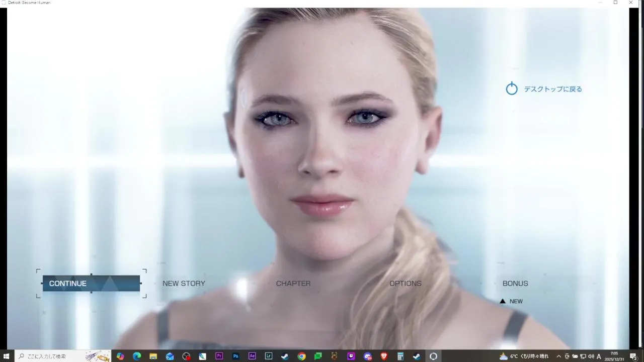
Task: Launch Adobe Photoshop from taskbar
Action: pyautogui.click(x=235, y=356)
